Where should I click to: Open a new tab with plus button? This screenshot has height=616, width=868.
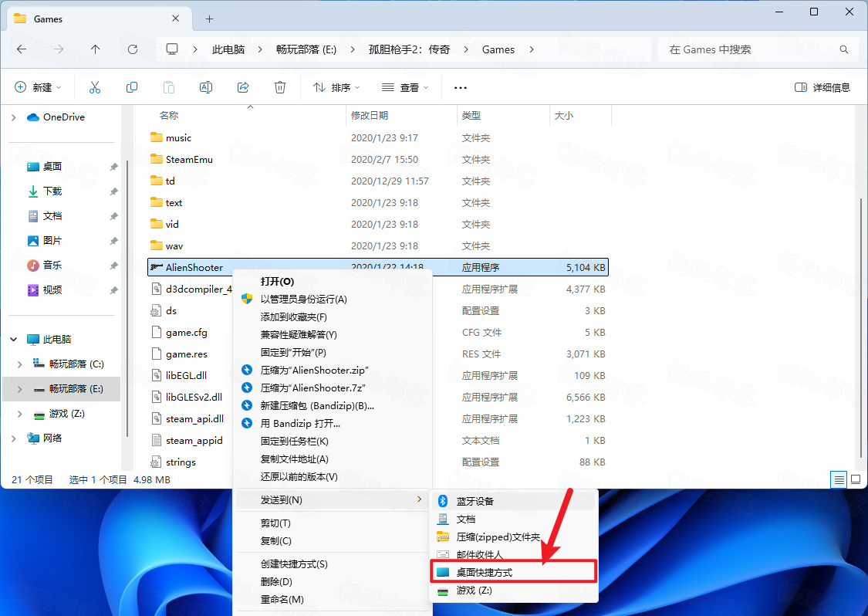[x=209, y=19]
